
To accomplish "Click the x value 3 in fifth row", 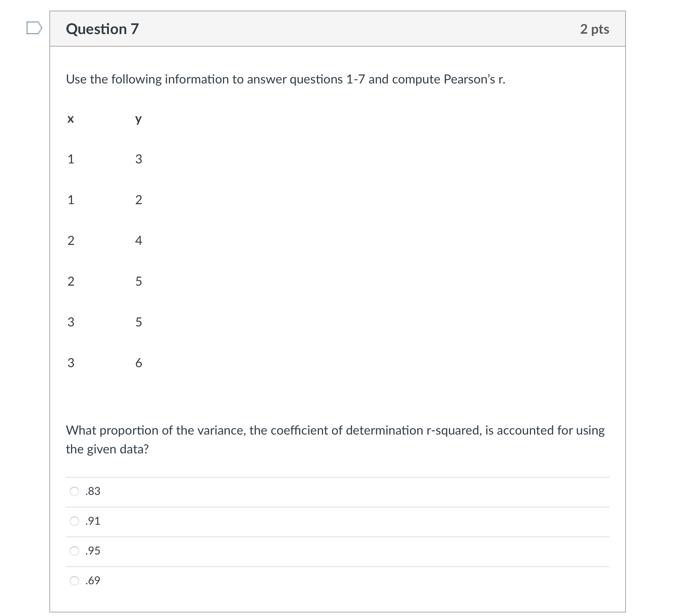I will (71, 322).
